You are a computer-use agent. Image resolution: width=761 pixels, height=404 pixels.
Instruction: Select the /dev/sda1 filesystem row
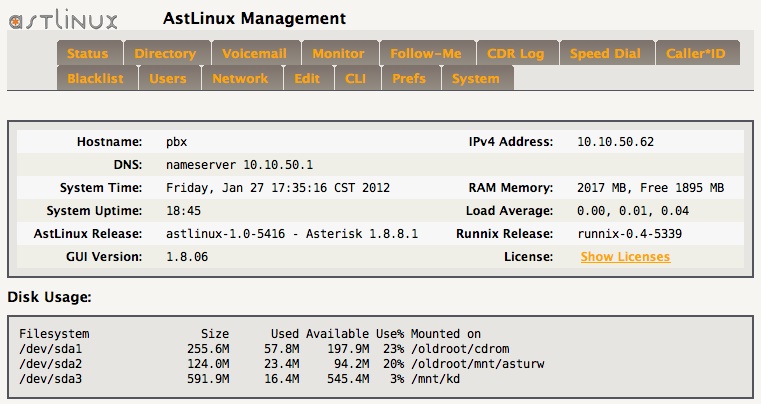pyautogui.click(x=264, y=349)
